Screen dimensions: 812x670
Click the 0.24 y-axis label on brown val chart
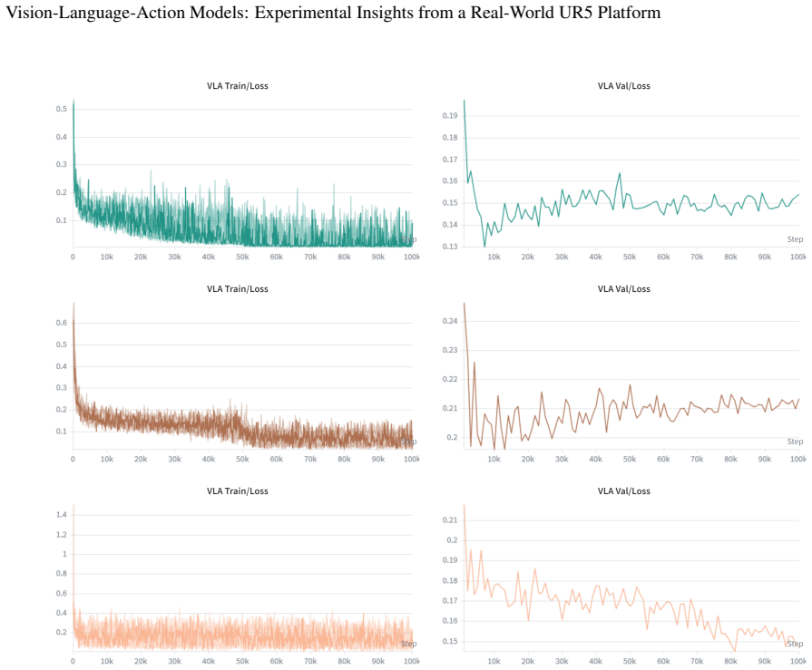450,321
